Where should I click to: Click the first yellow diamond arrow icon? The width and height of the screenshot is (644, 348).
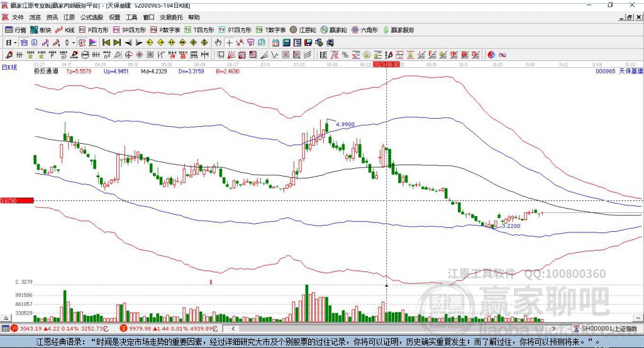pyautogui.click(x=150, y=43)
